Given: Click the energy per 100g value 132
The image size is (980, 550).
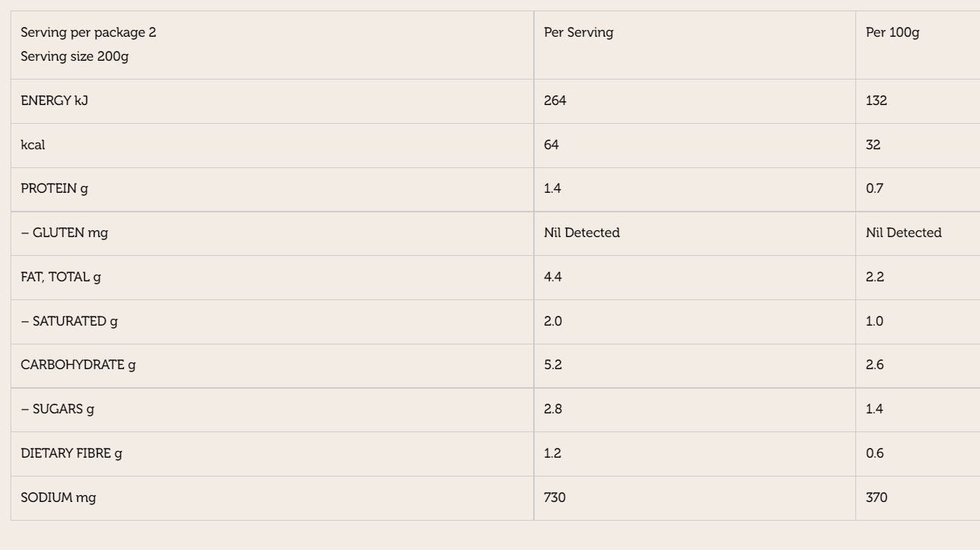Looking at the screenshot, I should 876,101.
